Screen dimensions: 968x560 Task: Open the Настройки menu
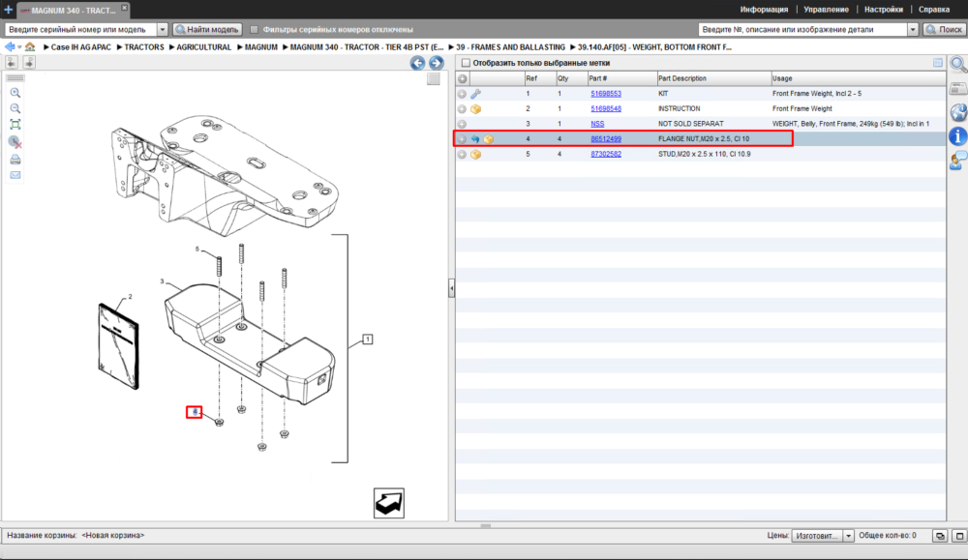[x=884, y=10]
